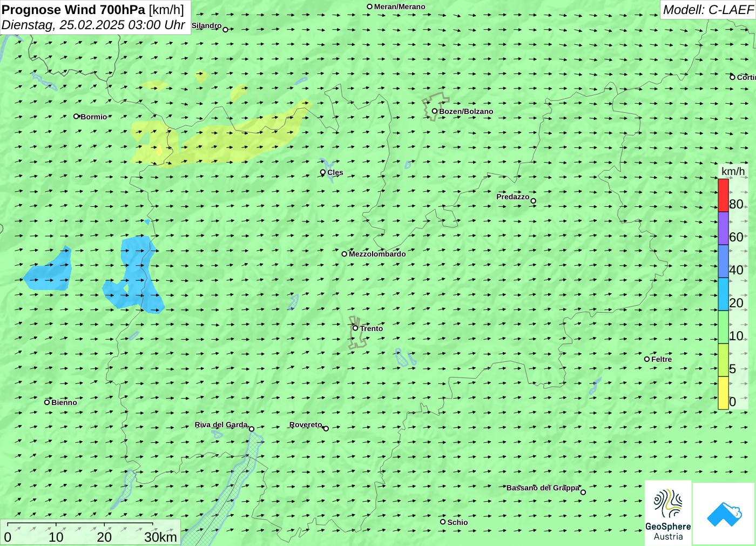Select the Bassano del Grappa marker

pos(583,492)
